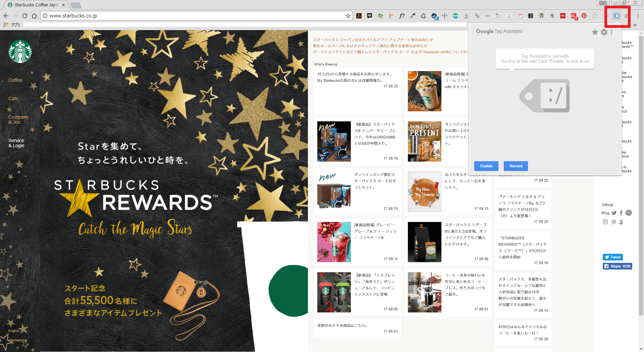Open the Espresso convenience cup thumbnail

(x=334, y=292)
